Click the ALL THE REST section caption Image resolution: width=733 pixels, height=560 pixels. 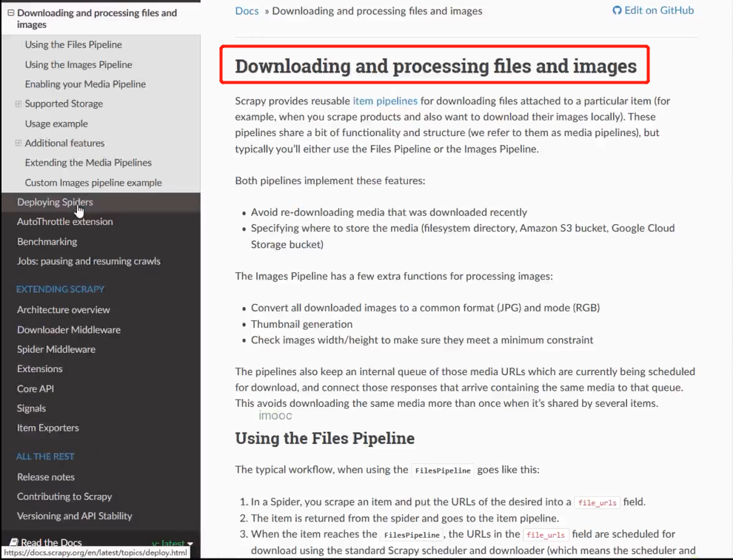tap(45, 456)
